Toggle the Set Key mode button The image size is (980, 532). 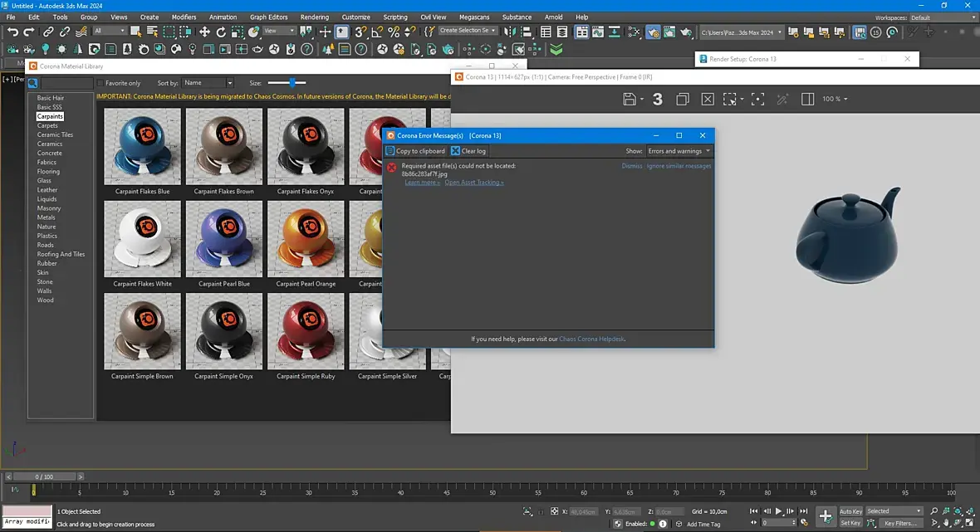pos(850,523)
